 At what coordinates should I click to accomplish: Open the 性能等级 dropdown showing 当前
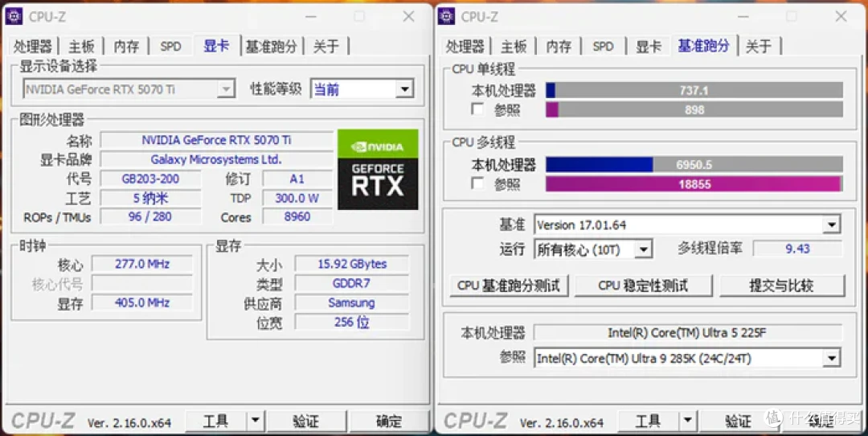pos(362,89)
